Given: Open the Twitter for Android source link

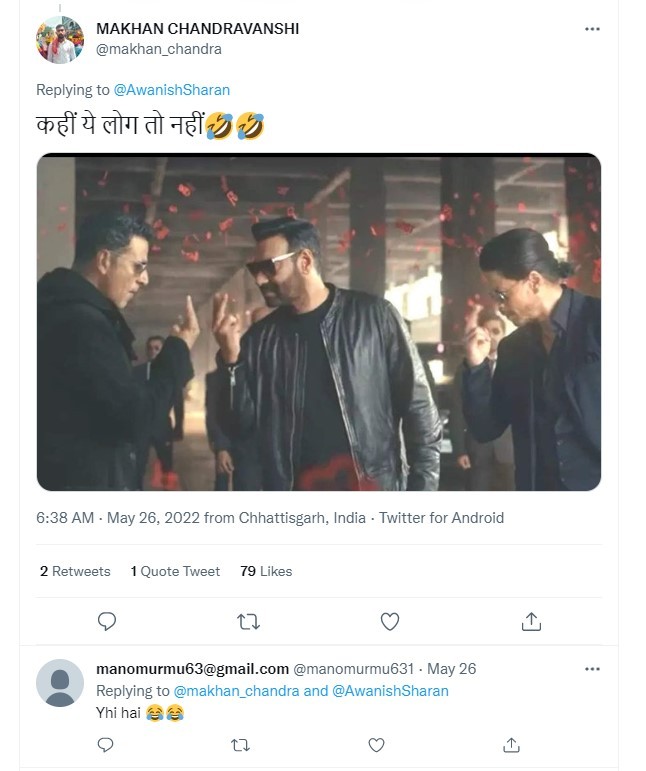Looking at the screenshot, I should (441, 518).
